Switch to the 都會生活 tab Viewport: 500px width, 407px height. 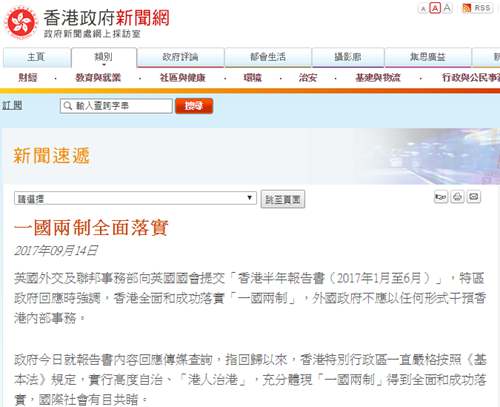[268, 57]
